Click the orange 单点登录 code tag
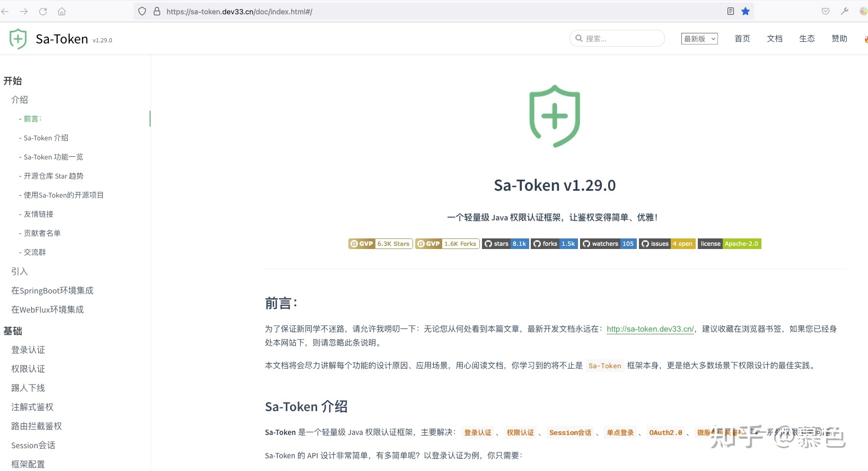The height and width of the screenshot is (471, 868). coord(620,432)
